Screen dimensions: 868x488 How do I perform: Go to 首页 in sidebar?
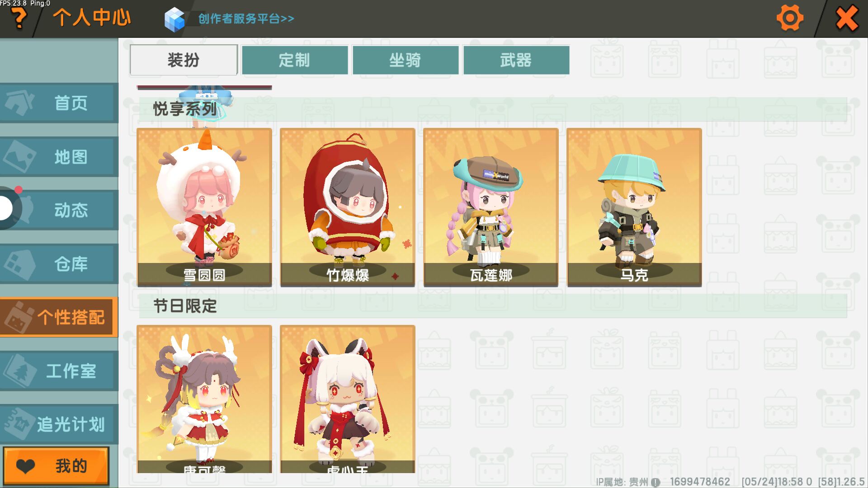click(59, 103)
